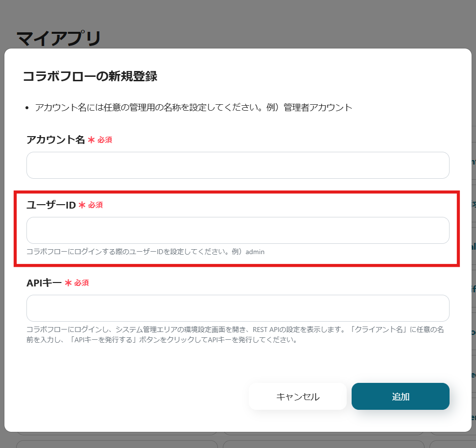Click the アカウント名 input field
The height and width of the screenshot is (448, 476).
[x=238, y=165]
